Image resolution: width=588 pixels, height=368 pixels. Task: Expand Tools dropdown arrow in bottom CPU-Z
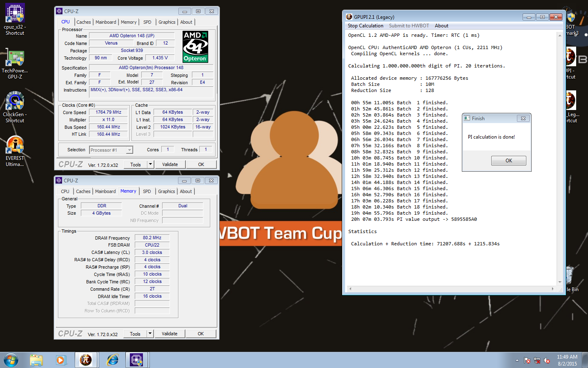(150, 334)
